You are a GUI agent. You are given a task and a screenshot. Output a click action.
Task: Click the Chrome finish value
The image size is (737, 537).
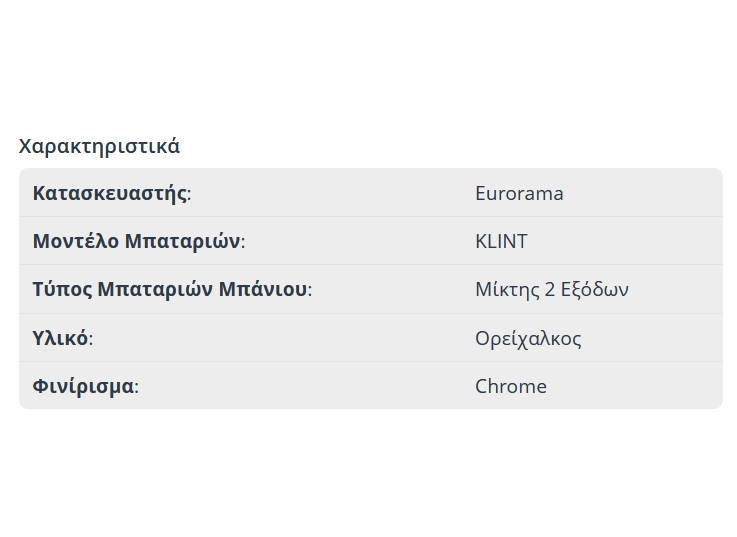coord(511,386)
